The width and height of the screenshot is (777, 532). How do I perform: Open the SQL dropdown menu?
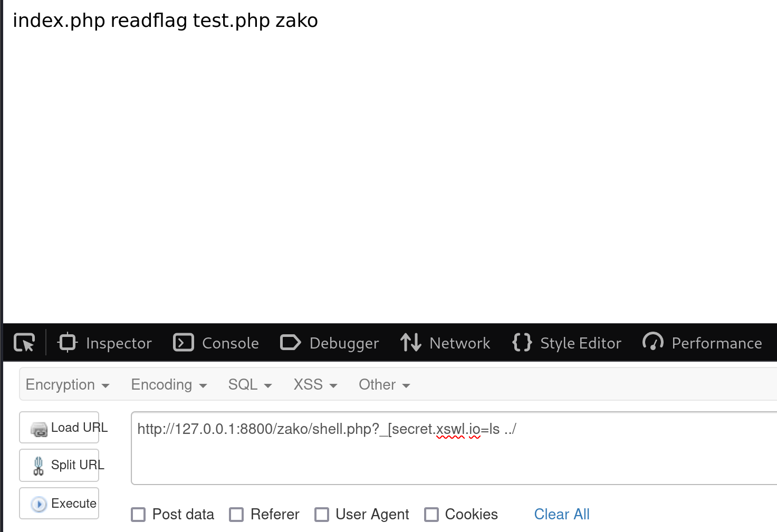[x=250, y=385]
